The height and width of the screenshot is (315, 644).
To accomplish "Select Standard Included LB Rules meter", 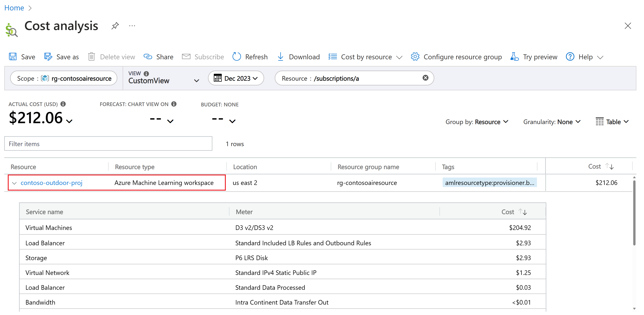I will tap(303, 243).
